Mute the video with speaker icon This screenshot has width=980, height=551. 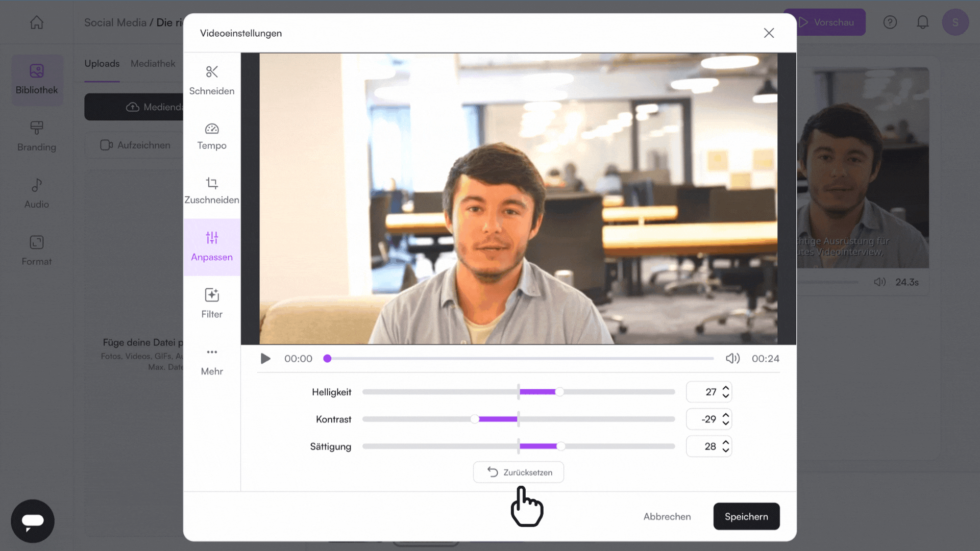click(732, 359)
